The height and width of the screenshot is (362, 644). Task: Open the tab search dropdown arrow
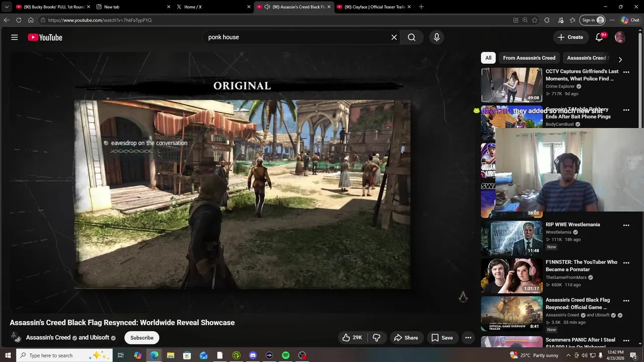[7, 7]
